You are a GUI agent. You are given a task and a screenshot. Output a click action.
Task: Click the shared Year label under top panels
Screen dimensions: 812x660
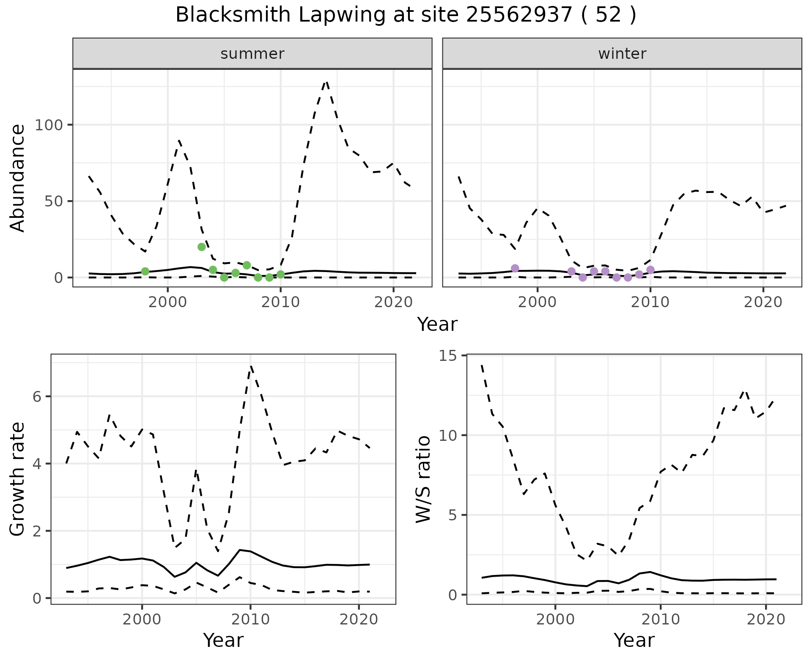(x=437, y=324)
